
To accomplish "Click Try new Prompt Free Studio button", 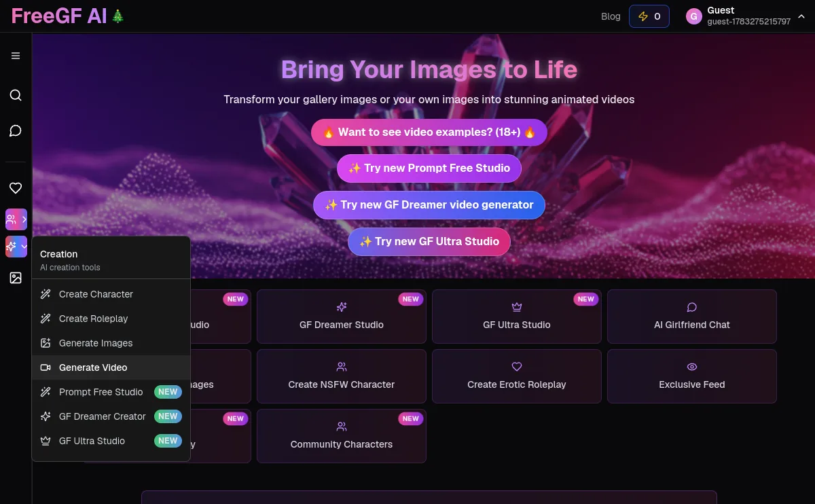I will [429, 168].
